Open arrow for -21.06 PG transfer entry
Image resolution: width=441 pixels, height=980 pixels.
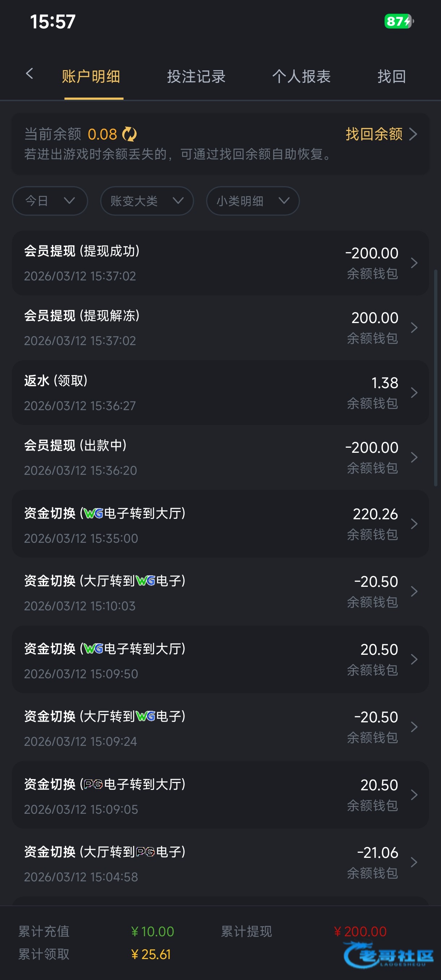tap(414, 863)
